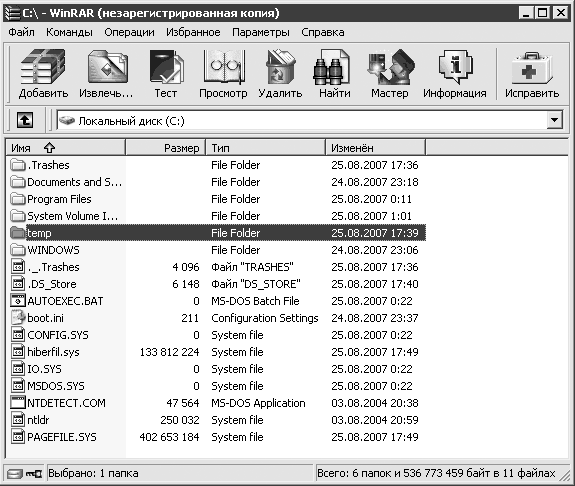The height and width of the screenshot is (486, 575).
Task: Click the Добавить (Add) toolbar icon
Action: (x=43, y=66)
